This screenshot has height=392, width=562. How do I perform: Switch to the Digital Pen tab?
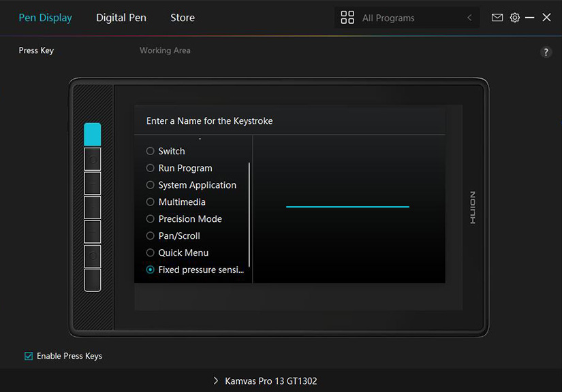[121, 18]
